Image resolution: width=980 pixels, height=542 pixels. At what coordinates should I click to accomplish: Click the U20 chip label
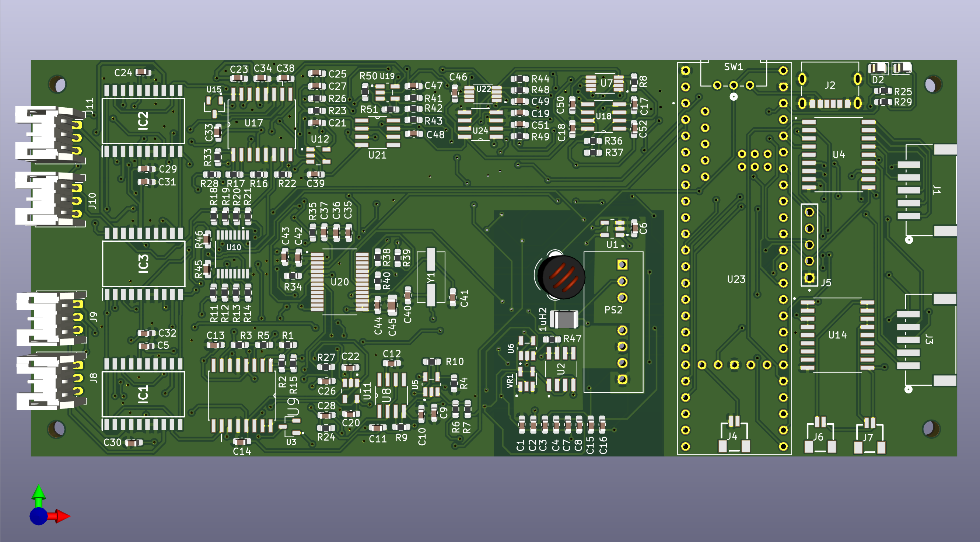coord(339,282)
